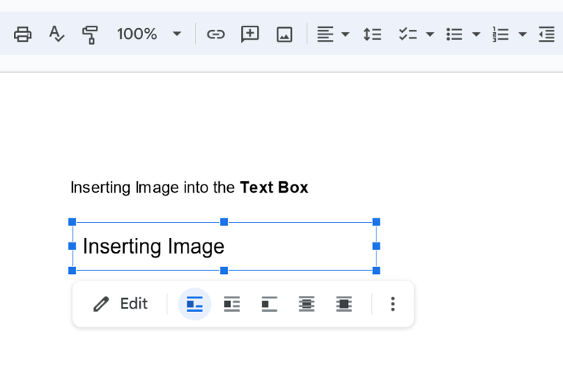Click the Edit button for the text box

click(121, 304)
